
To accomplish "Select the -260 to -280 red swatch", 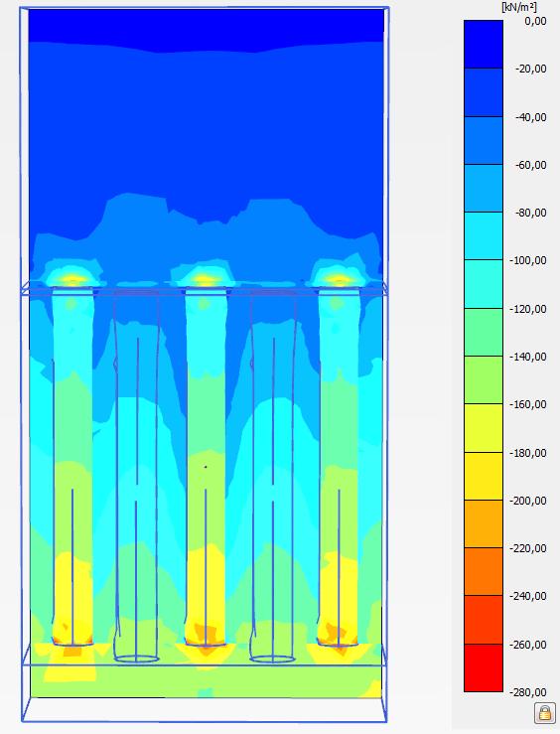I will (x=484, y=667).
